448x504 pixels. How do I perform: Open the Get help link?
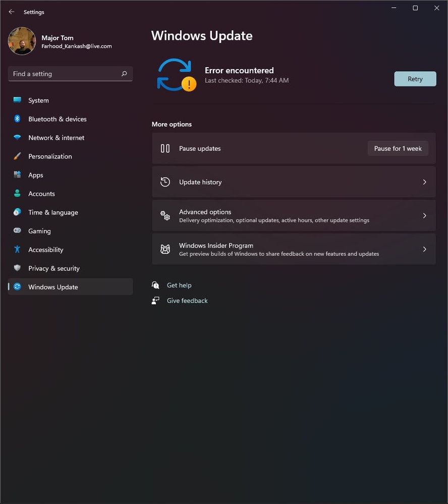(x=179, y=285)
